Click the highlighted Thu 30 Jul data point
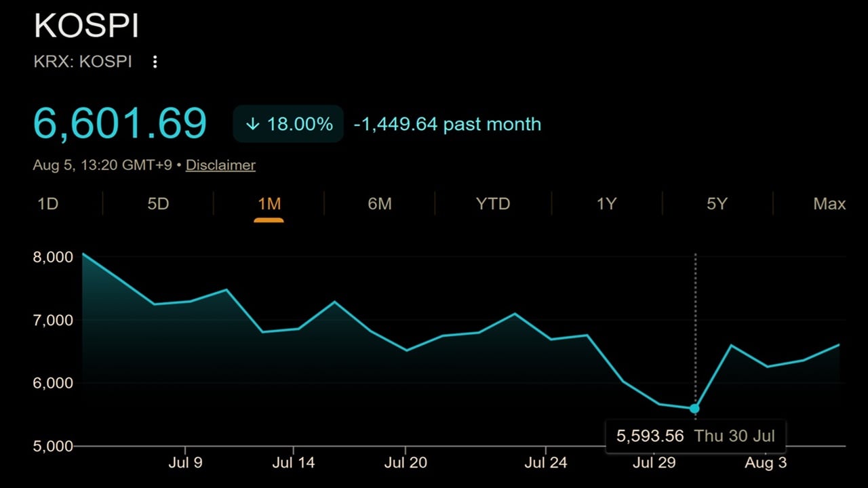868x488 pixels. coord(694,409)
